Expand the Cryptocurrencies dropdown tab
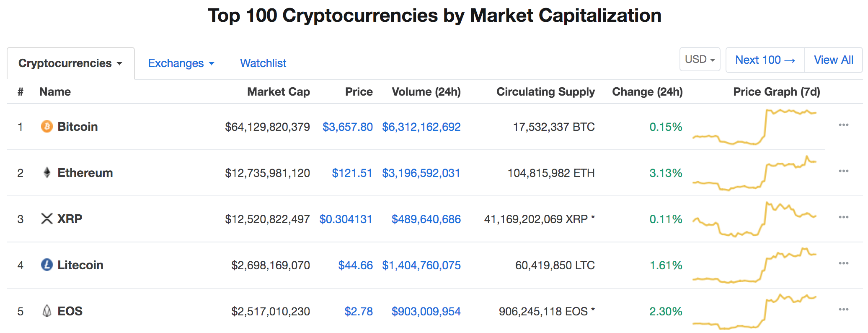The width and height of the screenshot is (868, 333). click(70, 63)
